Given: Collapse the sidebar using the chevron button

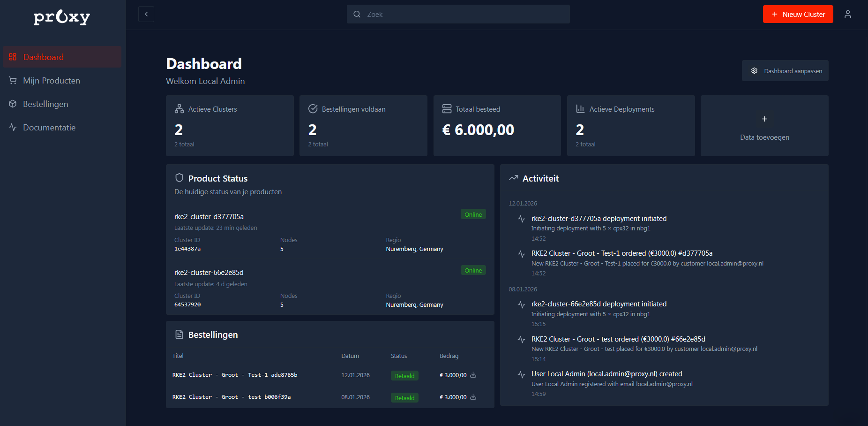Looking at the screenshot, I should (x=146, y=14).
